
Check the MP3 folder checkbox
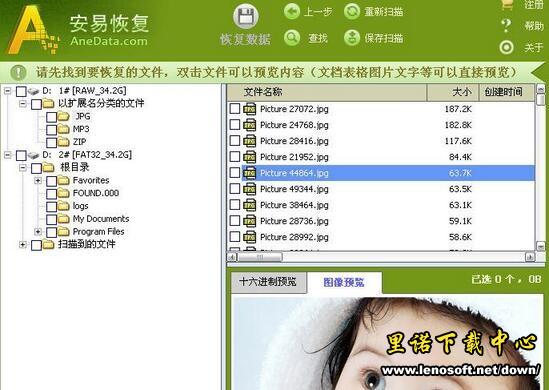[51, 130]
